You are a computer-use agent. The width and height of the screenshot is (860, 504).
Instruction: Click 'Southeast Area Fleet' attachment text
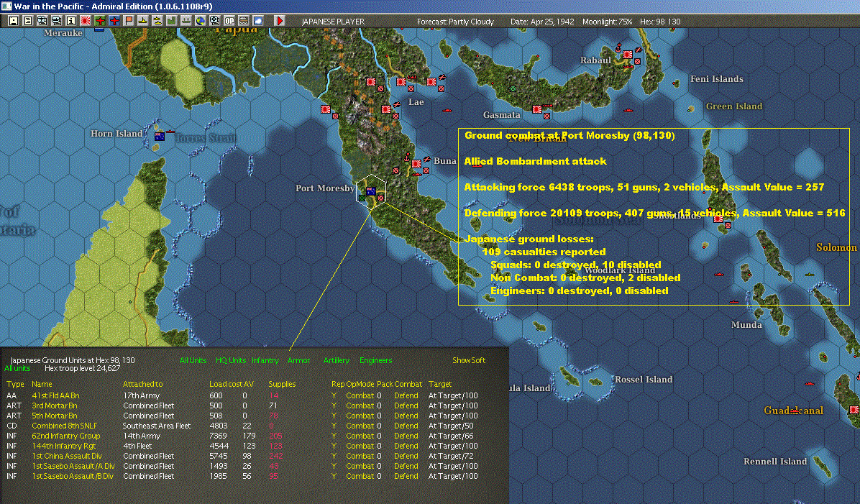click(157, 426)
